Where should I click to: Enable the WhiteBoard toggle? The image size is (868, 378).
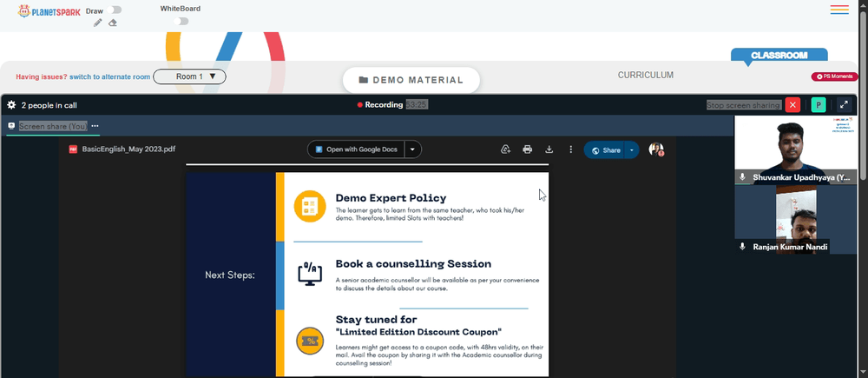coord(181,21)
